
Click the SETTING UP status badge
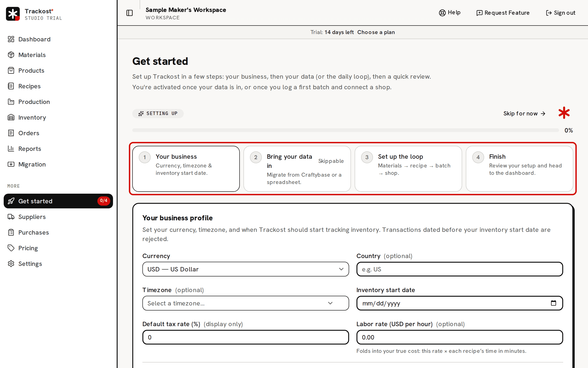click(x=158, y=114)
